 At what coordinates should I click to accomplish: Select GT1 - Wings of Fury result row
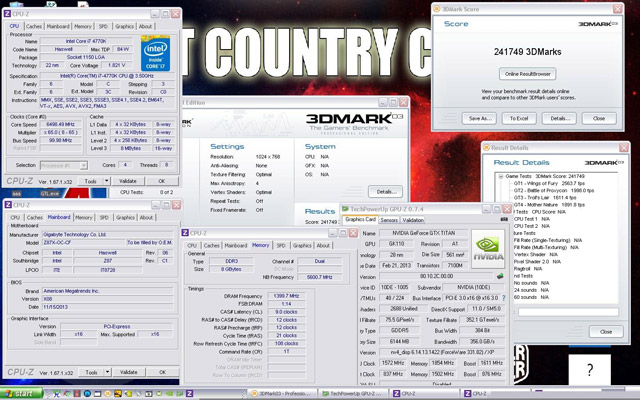[x=551, y=183]
